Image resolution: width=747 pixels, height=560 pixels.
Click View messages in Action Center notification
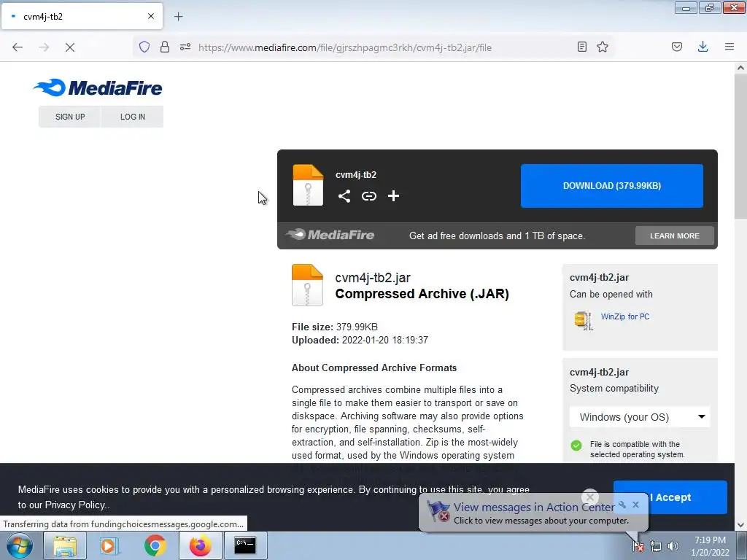coord(533,507)
